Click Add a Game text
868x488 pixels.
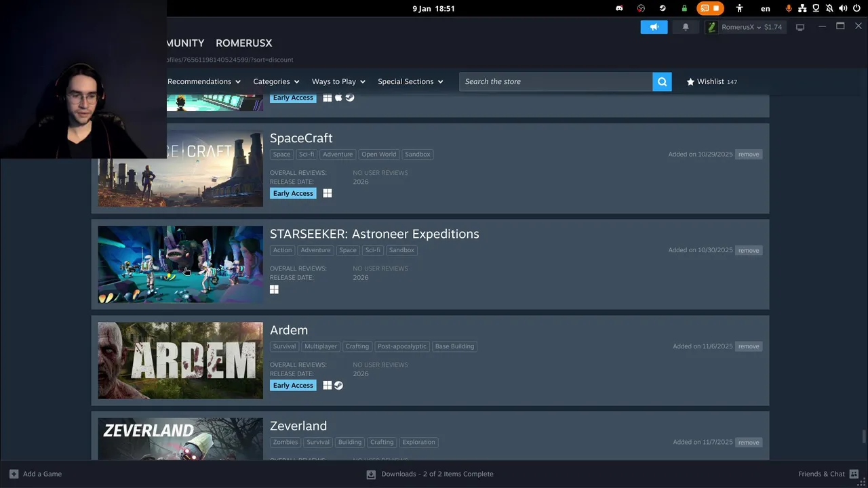click(42, 474)
